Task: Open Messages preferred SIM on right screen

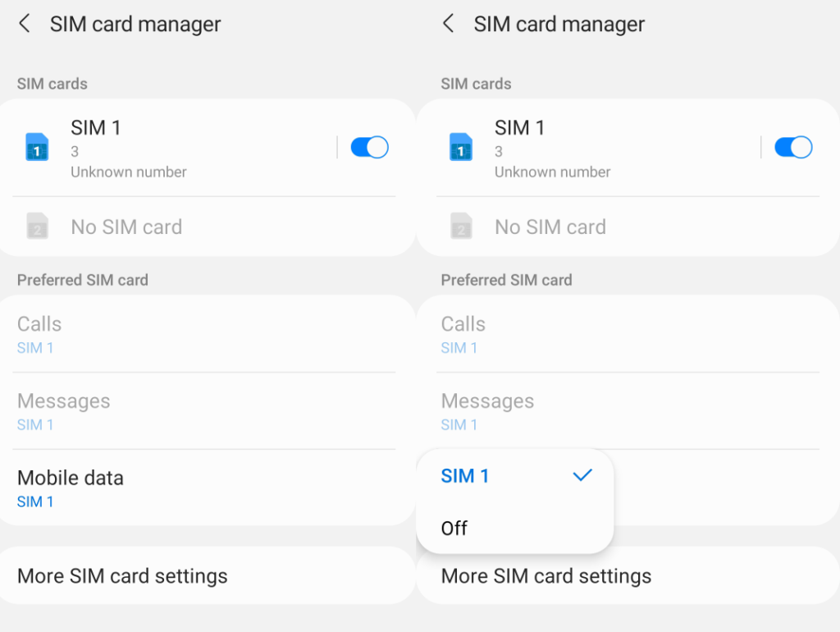Action: click(x=628, y=411)
